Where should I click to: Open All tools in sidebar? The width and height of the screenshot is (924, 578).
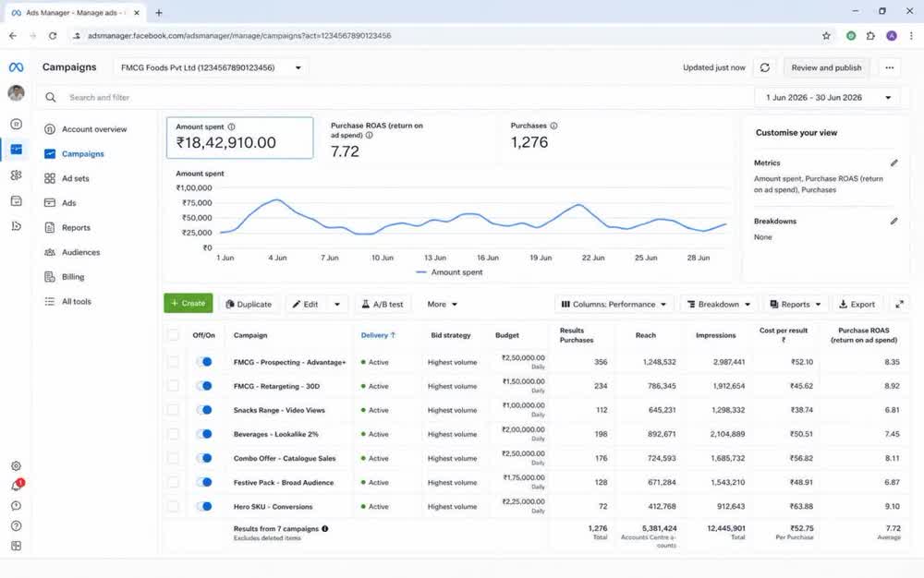[x=68, y=301]
